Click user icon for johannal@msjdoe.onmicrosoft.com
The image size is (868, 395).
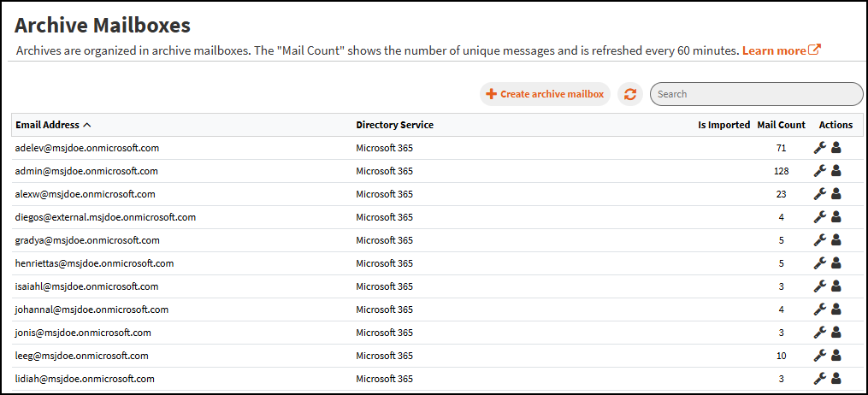(836, 310)
